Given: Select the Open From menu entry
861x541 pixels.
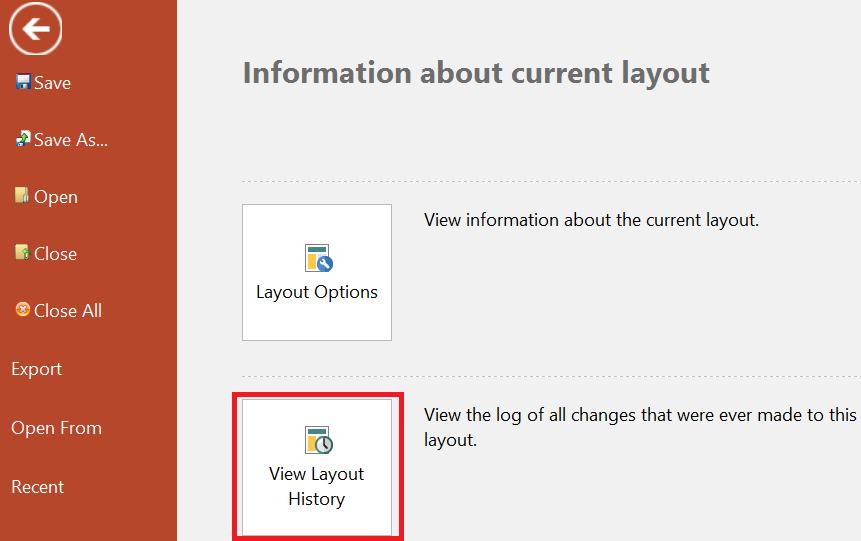Looking at the screenshot, I should point(56,428).
